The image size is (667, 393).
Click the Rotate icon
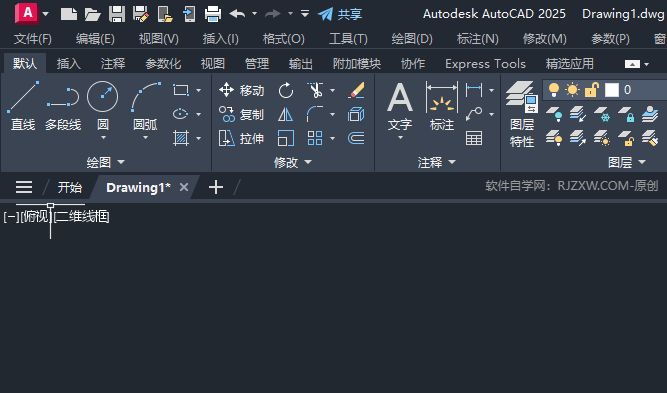tap(286, 90)
